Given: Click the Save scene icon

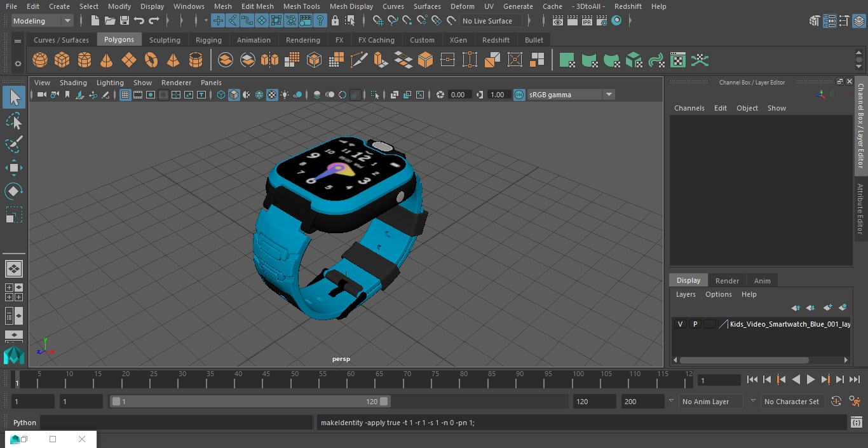Looking at the screenshot, I should pyautogui.click(x=125, y=21).
